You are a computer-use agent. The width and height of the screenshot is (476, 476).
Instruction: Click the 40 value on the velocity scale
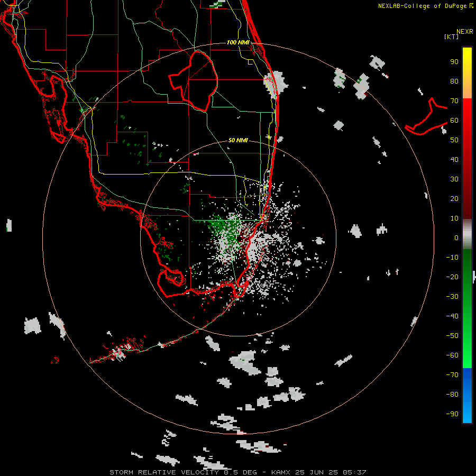pyautogui.click(x=454, y=160)
